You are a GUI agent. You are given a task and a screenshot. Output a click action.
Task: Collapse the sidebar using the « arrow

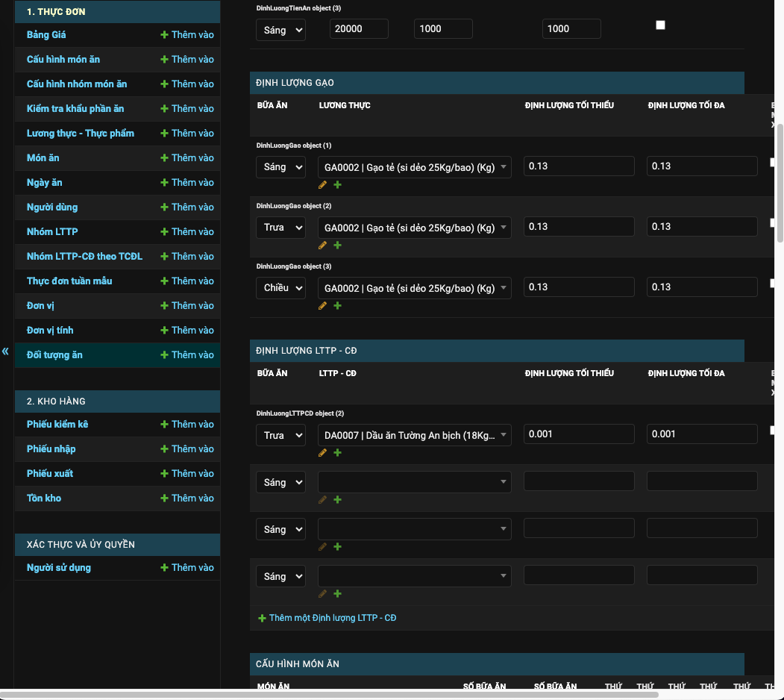pyautogui.click(x=5, y=351)
